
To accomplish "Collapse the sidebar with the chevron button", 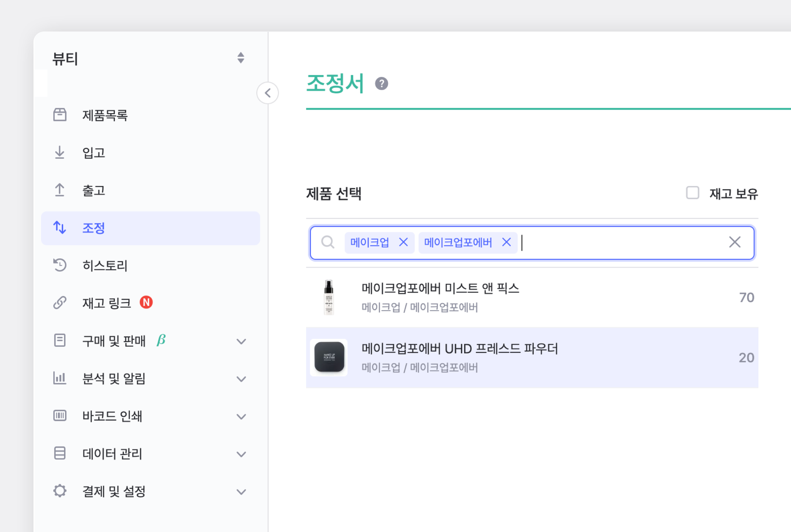I will (x=268, y=93).
